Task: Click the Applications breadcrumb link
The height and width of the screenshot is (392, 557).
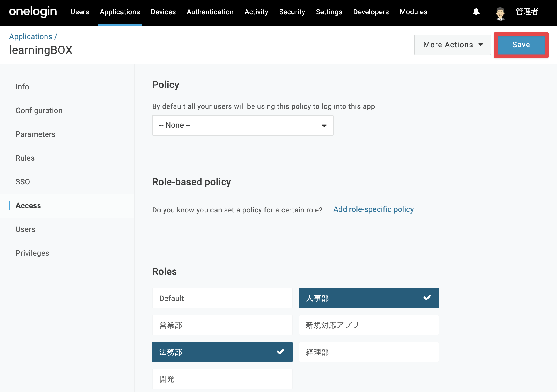Action: [31, 36]
